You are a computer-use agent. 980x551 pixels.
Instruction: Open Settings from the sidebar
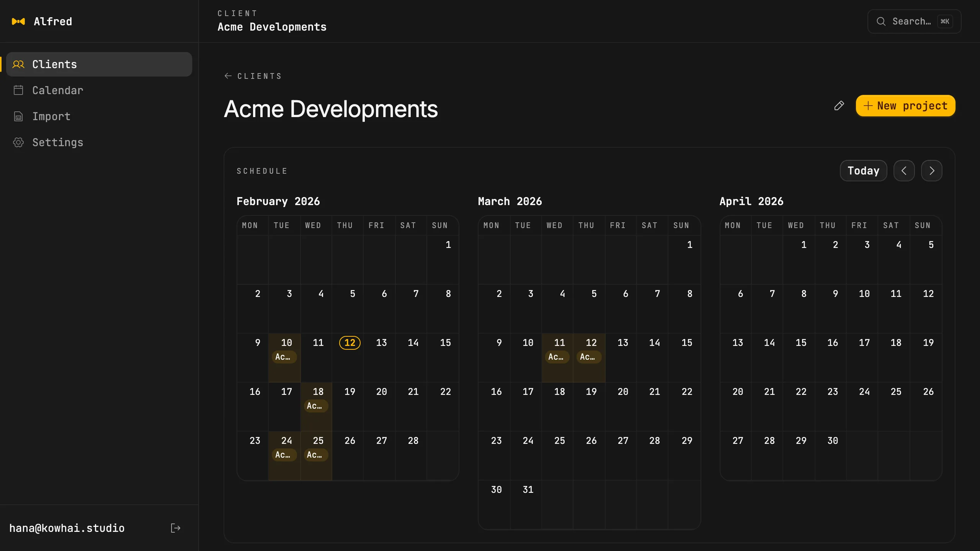[99, 142]
